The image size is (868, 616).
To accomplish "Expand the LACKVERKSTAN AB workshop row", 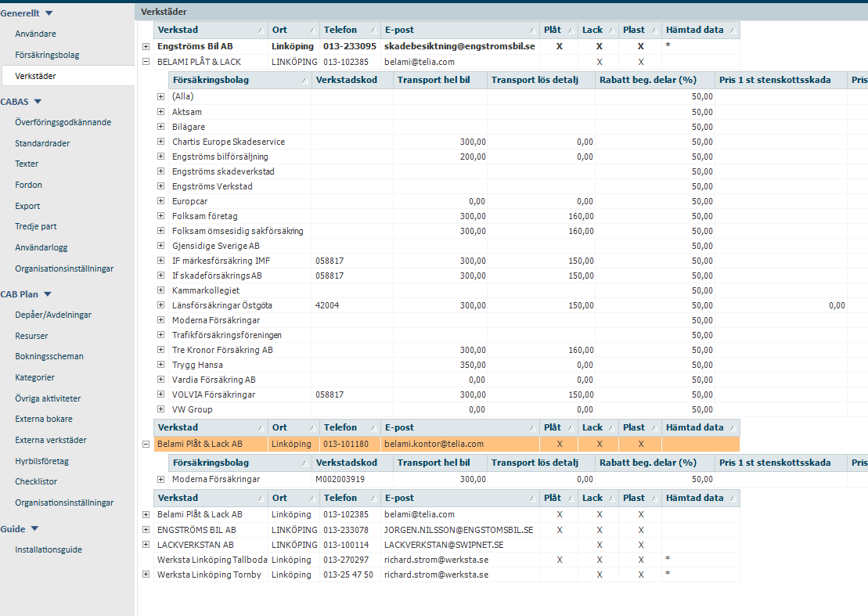I will [146, 545].
